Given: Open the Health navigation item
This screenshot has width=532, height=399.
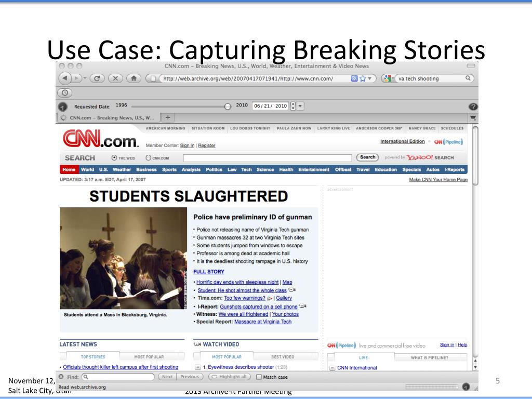Looking at the screenshot, I should (286, 170).
